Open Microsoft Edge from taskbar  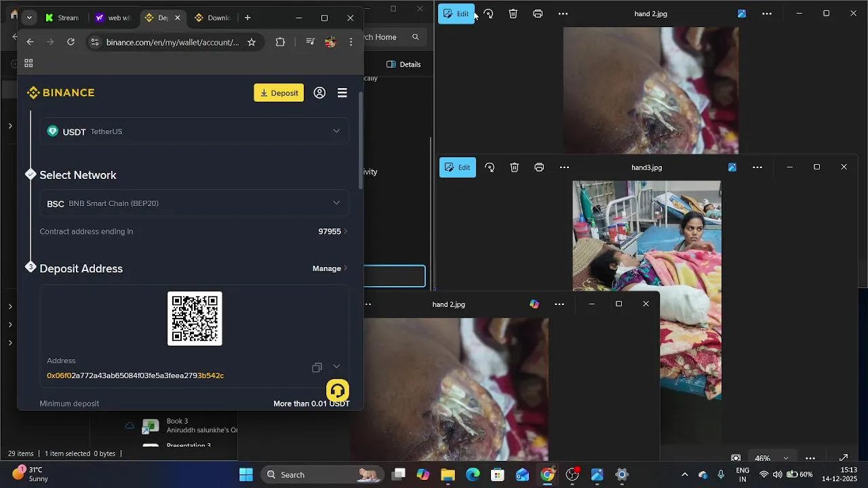(473, 474)
